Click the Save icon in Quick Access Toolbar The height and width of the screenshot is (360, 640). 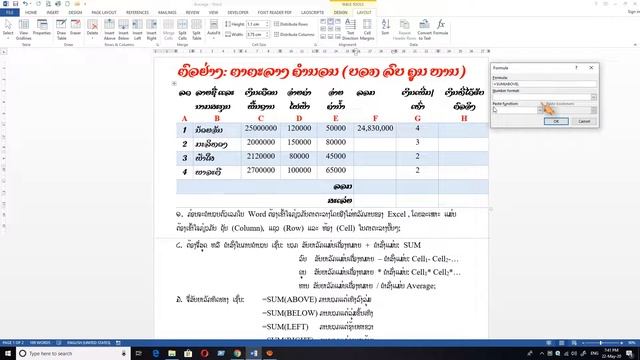pyautogui.click(x=15, y=4)
